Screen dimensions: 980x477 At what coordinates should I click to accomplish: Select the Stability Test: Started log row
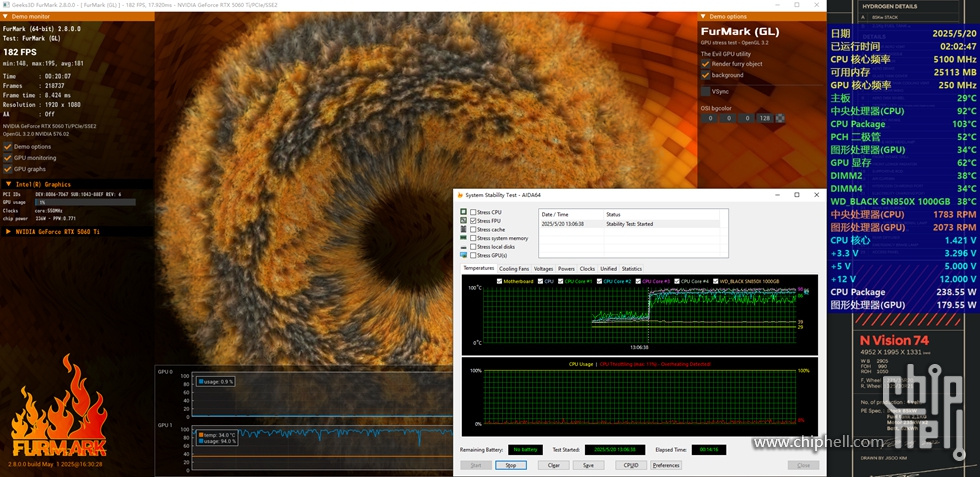629,224
